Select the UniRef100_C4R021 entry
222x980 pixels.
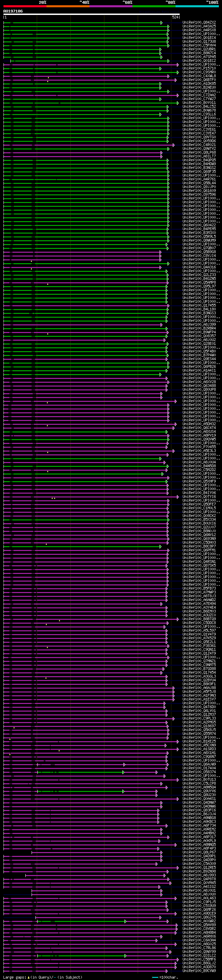[x=199, y=145]
